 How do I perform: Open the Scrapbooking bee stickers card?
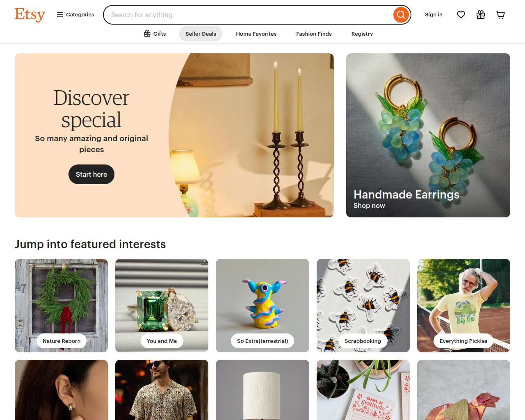coord(363,306)
